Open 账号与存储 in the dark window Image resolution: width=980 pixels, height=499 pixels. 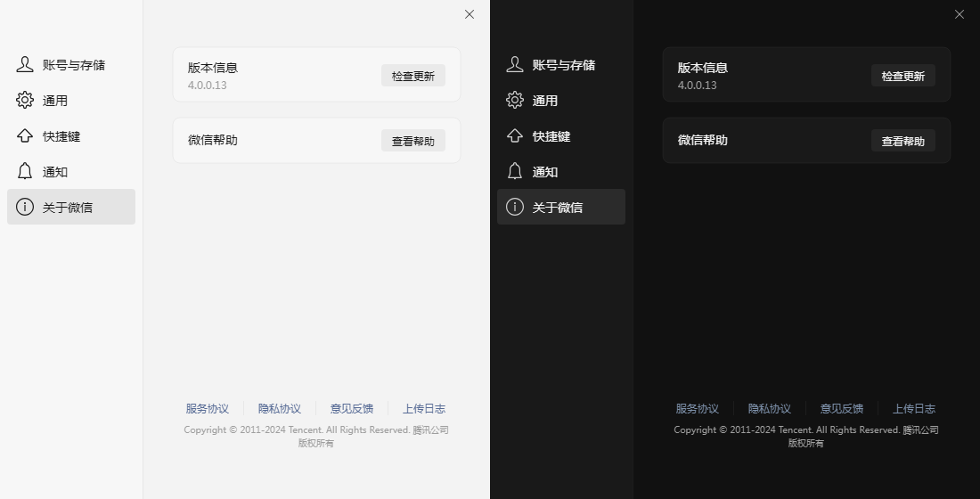click(x=561, y=64)
